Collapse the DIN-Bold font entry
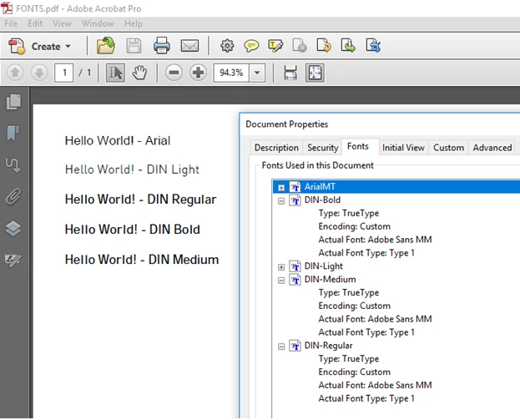Screen dimensions: 520x420 tap(281, 200)
